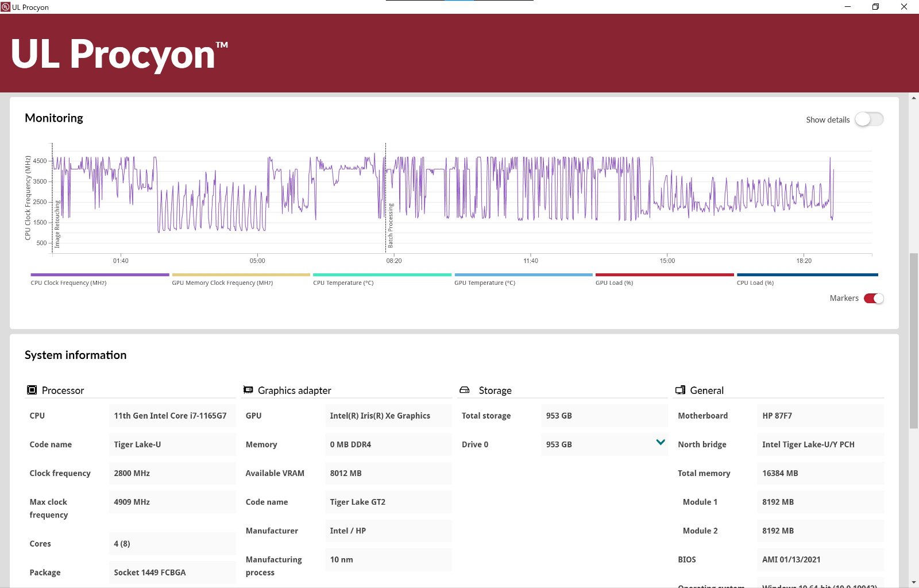The width and height of the screenshot is (919, 588).
Task: Click the scroll down arrow
Action: (x=913, y=582)
